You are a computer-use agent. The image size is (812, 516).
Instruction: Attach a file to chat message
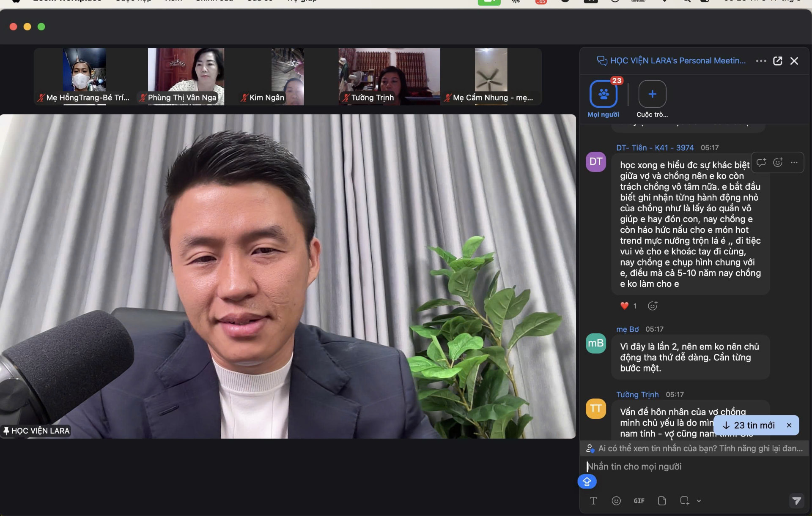(x=662, y=501)
